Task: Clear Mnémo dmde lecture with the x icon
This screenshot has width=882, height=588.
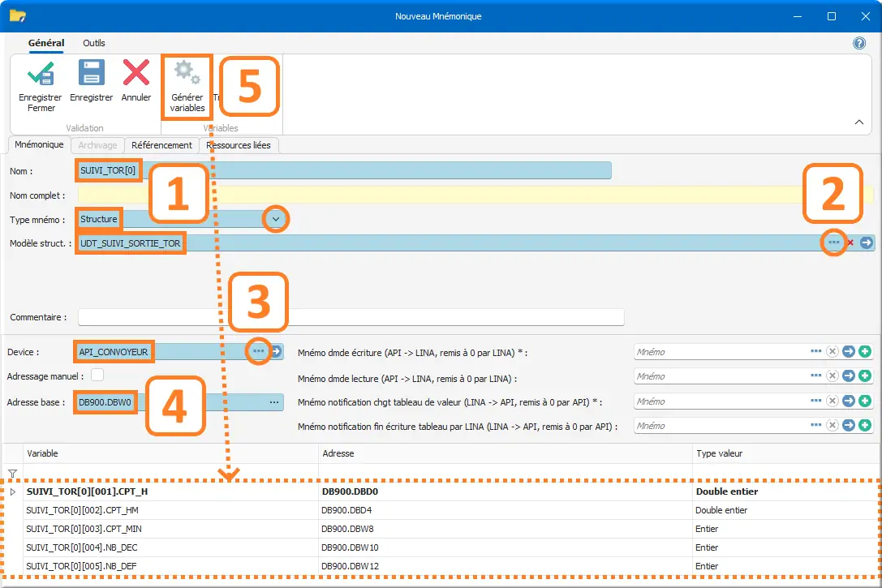Action: click(833, 376)
